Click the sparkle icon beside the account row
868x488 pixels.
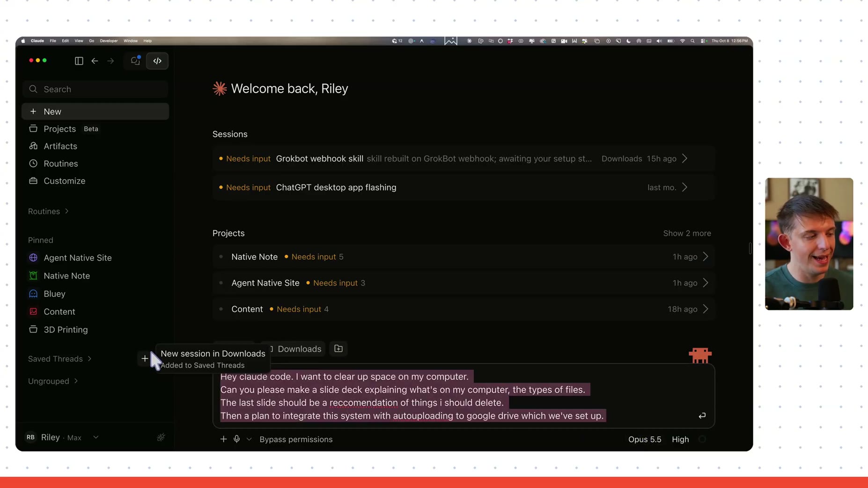tap(161, 437)
